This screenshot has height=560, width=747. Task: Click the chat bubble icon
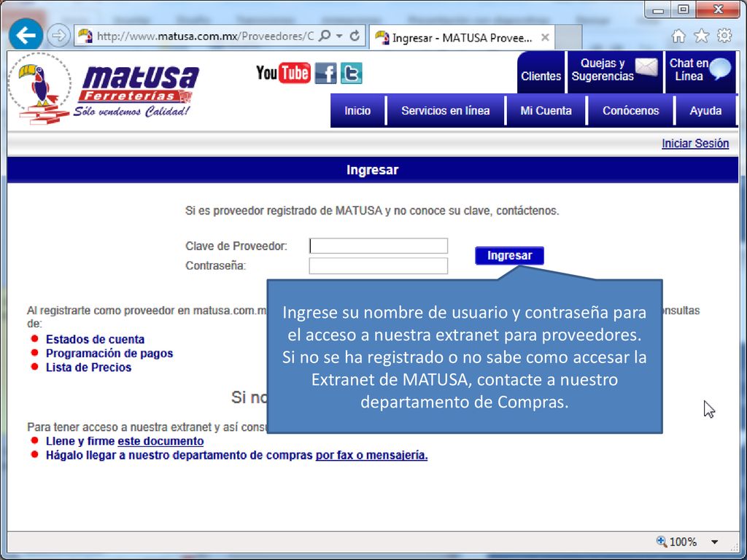tap(719, 69)
